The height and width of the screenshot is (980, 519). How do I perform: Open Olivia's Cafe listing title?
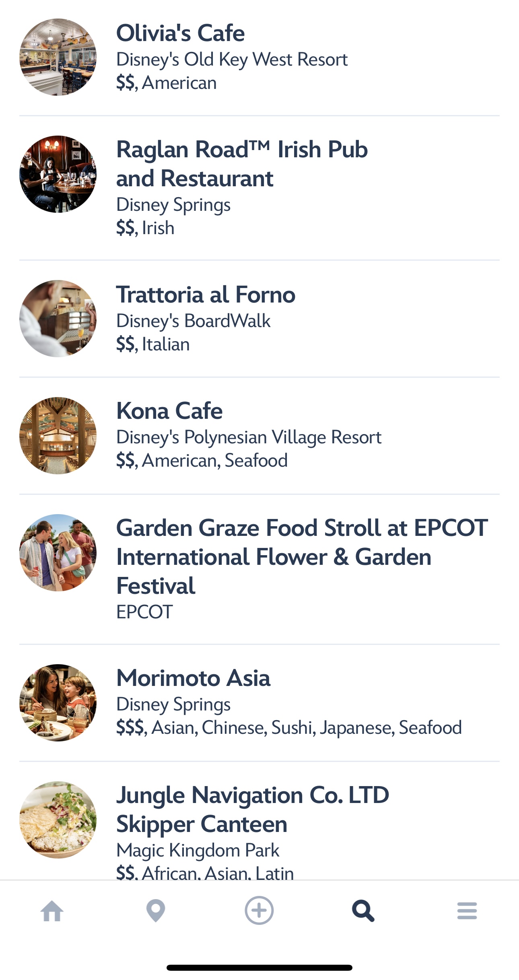click(180, 33)
